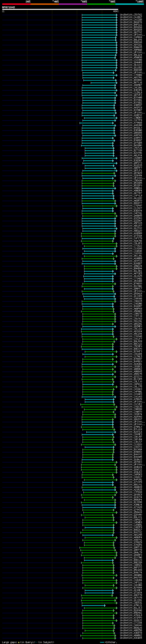Select the UniRef100_B6TYJ6 label
Viewport: 146px width, 644px height.
[x=131, y=82]
